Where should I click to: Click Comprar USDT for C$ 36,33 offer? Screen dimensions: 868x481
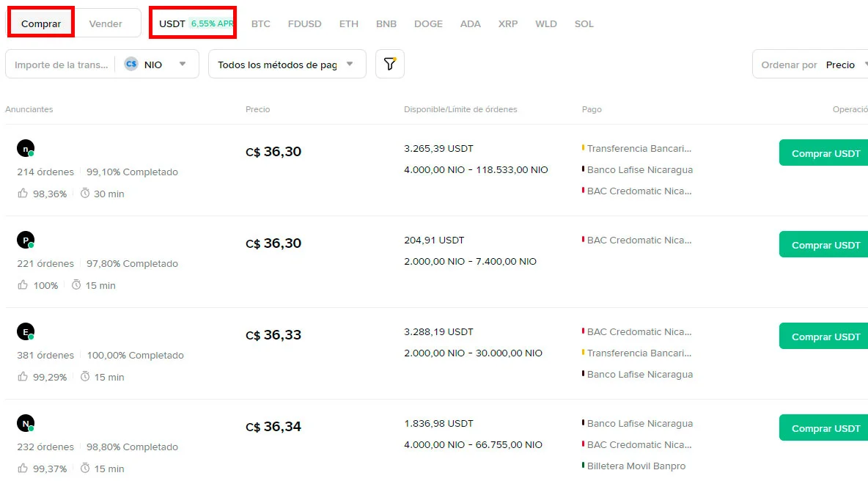[x=824, y=336]
